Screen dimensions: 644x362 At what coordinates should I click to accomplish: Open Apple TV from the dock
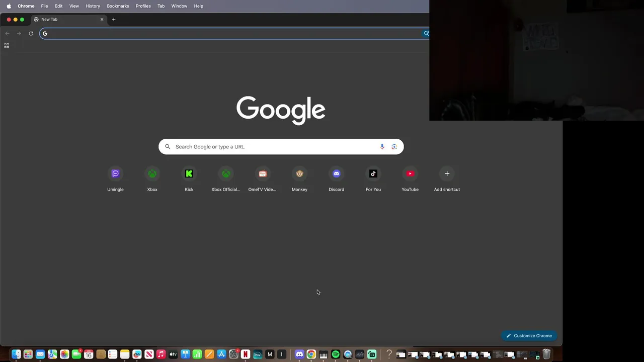point(173,354)
